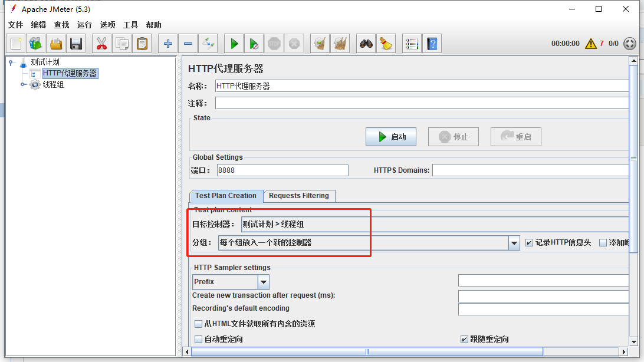Click the Clear All brooms icon

[x=340, y=44]
